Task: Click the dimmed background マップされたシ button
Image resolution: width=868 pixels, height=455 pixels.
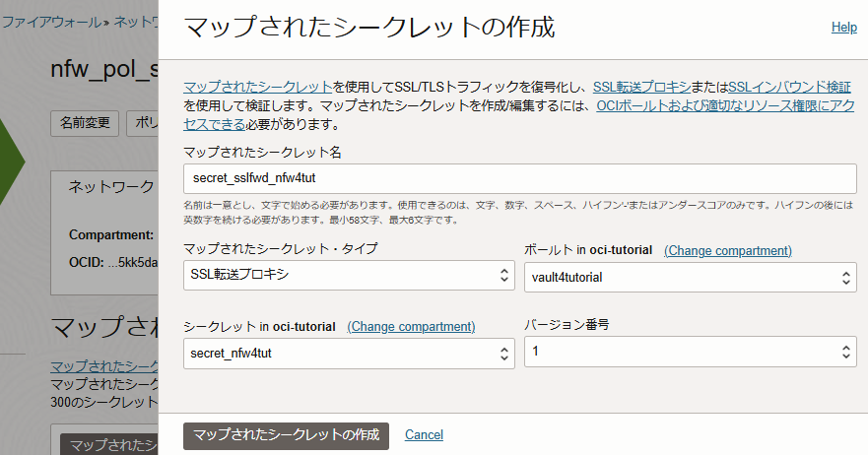Action: 108,444
